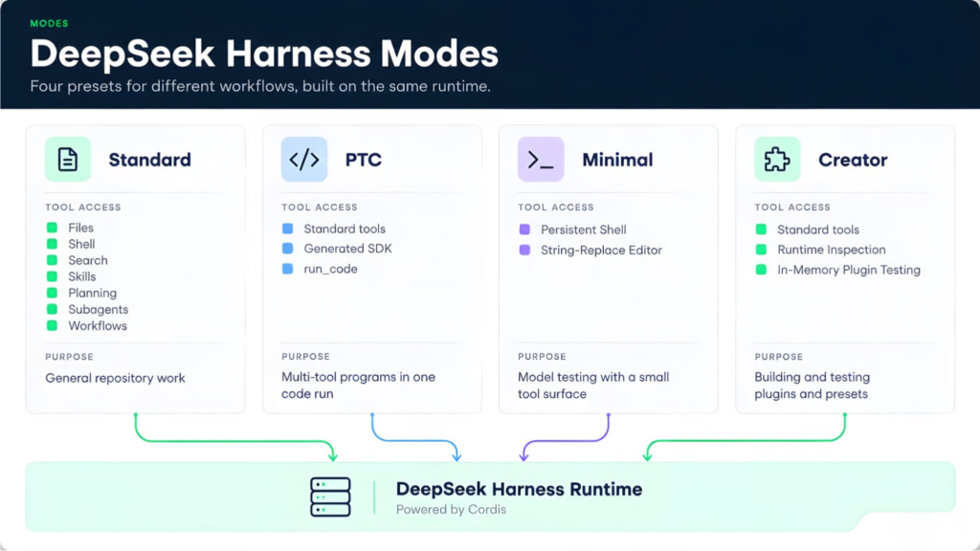980x551 pixels.
Task: Click the 'PURPOSE' label in Standard card
Action: click(x=69, y=357)
